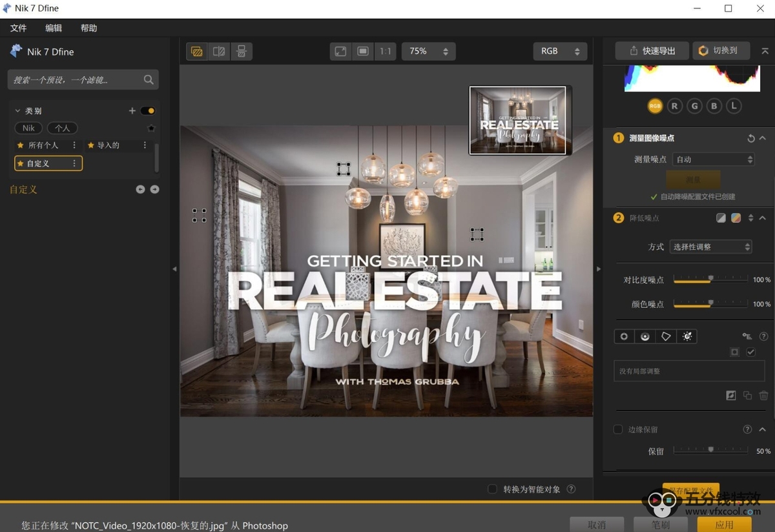Toggle show mask for local adjustments

coord(734,352)
